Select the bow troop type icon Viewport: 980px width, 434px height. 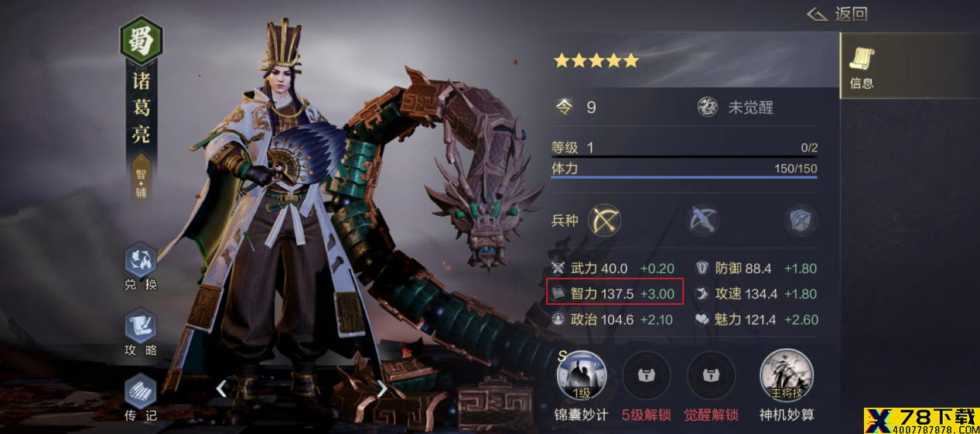605,220
